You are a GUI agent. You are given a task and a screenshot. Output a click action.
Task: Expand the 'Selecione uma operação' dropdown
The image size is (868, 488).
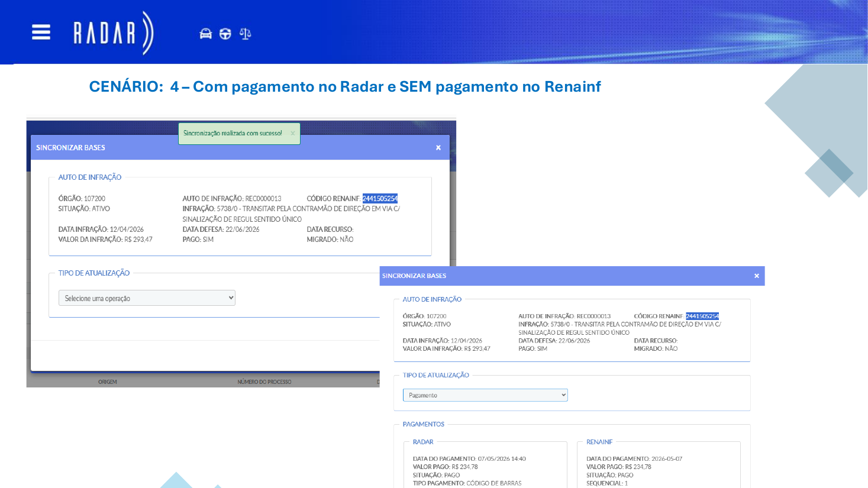pos(147,298)
